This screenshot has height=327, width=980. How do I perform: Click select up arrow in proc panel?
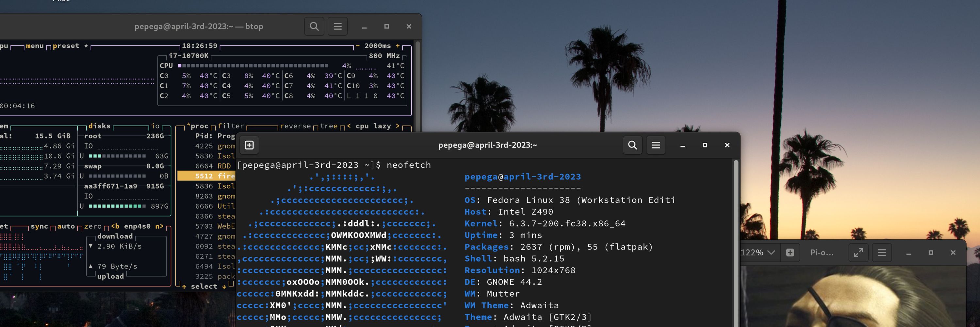point(184,286)
